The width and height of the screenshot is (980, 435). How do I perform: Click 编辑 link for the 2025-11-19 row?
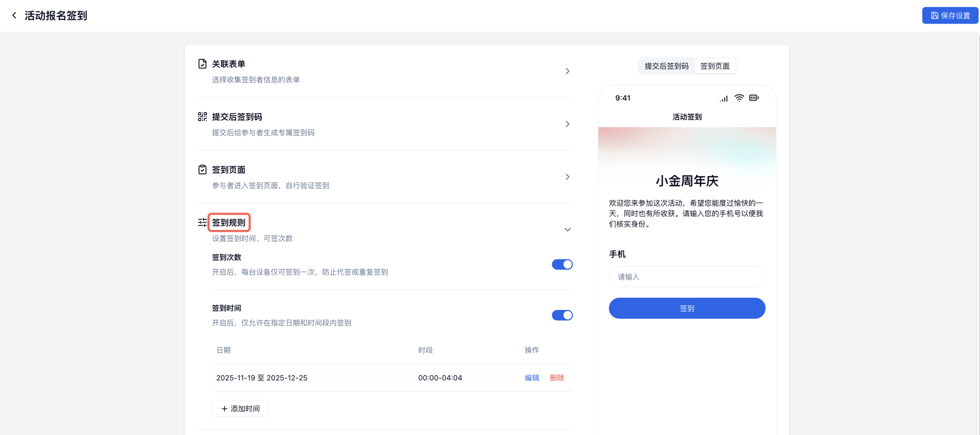coord(532,378)
